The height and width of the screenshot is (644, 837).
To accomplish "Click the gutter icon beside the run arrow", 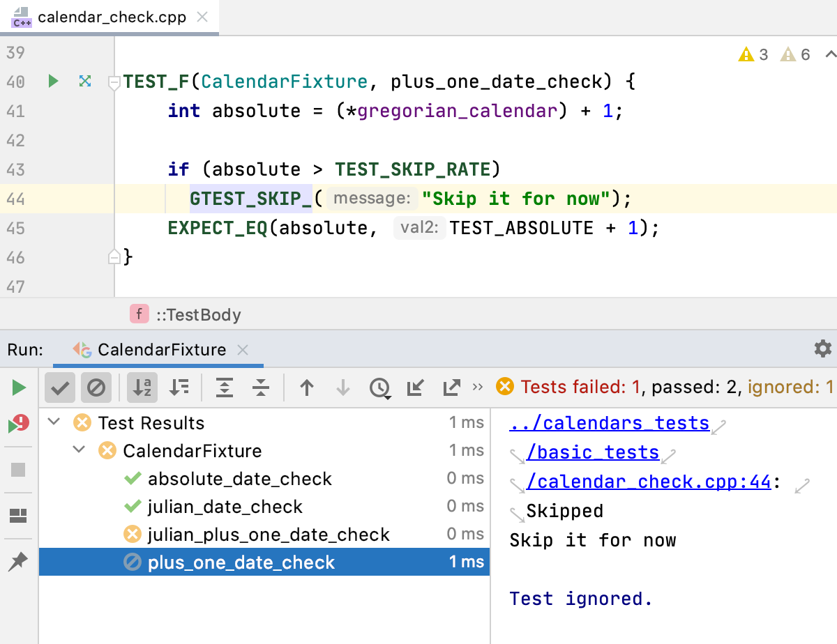I will [85, 82].
